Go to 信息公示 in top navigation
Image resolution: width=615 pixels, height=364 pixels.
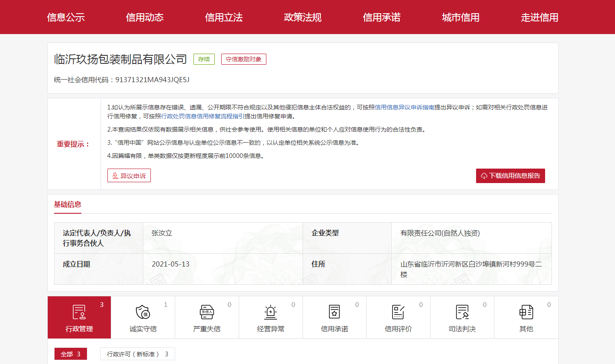[66, 17]
